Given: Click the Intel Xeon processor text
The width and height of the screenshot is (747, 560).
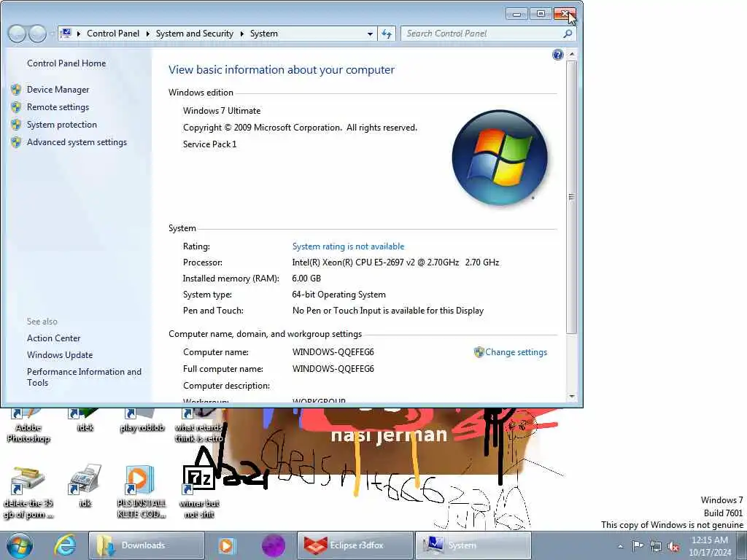Looking at the screenshot, I should point(395,262).
